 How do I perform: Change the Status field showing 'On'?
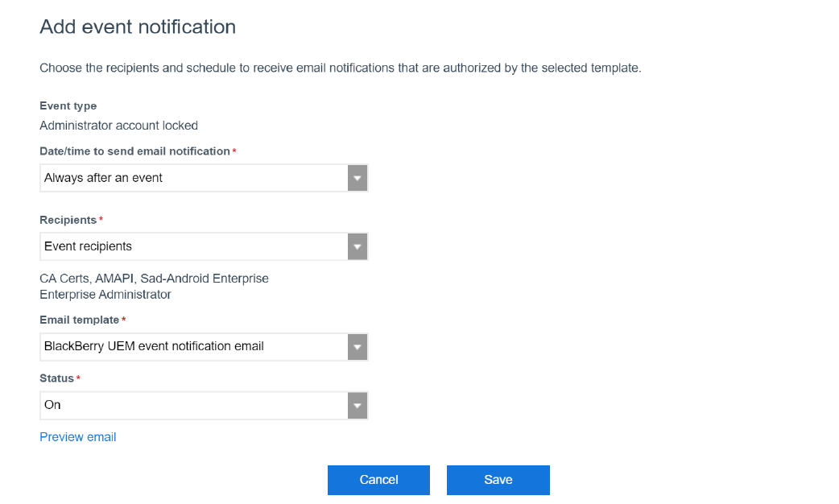click(193, 405)
